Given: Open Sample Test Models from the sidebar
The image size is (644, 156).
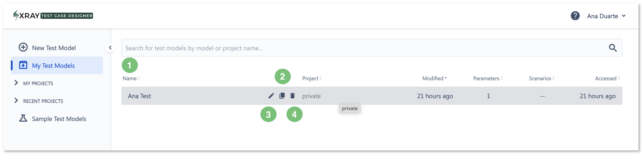Looking at the screenshot, I should pos(59,119).
